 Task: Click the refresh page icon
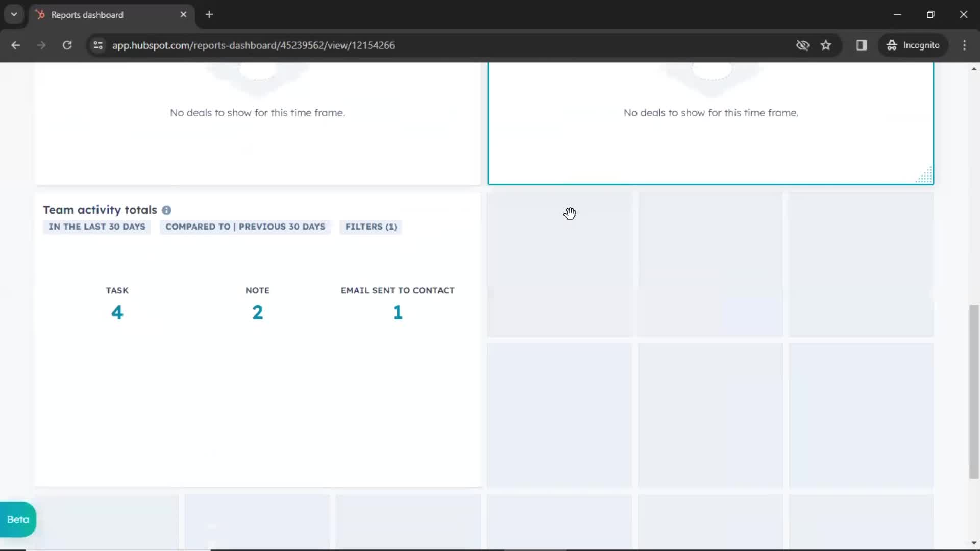pos(67,45)
